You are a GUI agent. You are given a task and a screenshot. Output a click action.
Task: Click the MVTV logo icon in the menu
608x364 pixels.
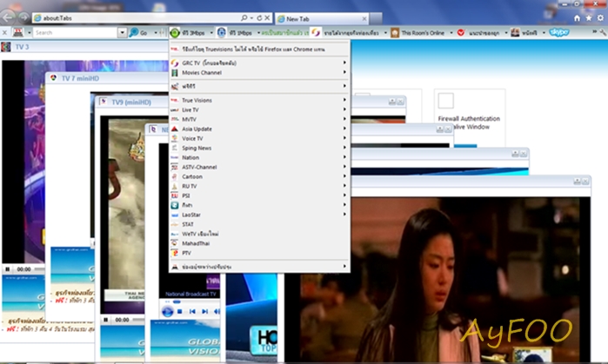coord(175,119)
